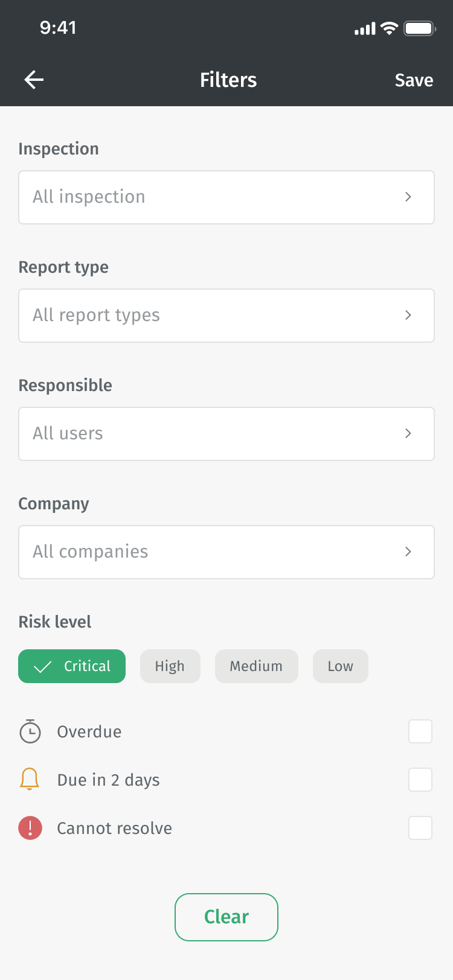Click the Wi-Fi status icon
This screenshot has height=980, width=453.
[x=390, y=28]
